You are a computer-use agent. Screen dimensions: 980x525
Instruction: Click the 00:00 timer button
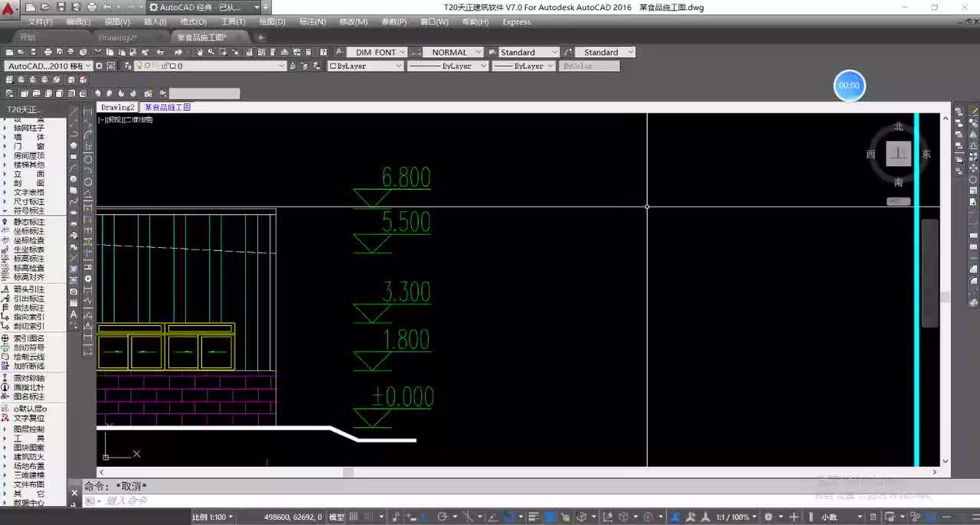point(849,86)
